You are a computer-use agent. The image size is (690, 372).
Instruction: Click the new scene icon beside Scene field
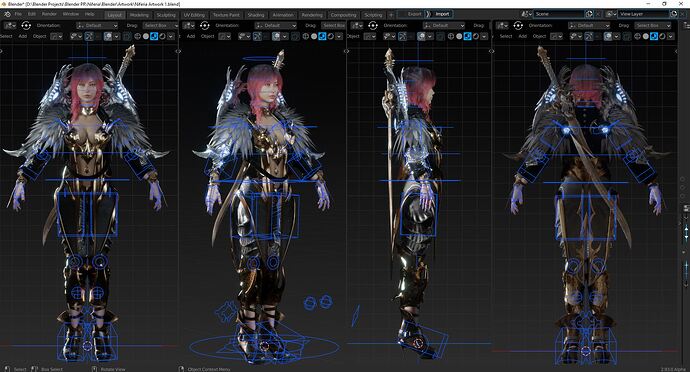(x=589, y=14)
